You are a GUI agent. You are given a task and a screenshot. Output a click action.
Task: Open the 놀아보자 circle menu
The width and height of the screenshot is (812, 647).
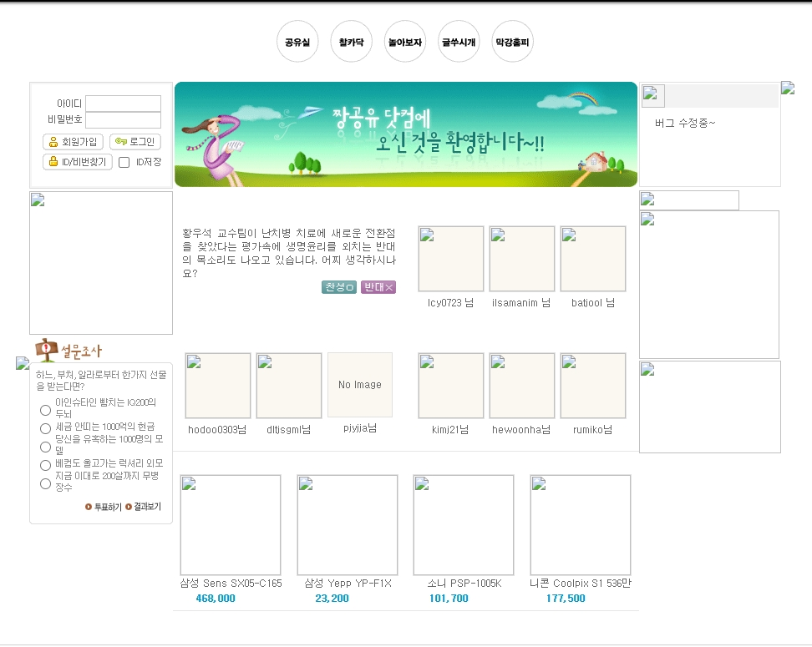pyautogui.click(x=405, y=42)
